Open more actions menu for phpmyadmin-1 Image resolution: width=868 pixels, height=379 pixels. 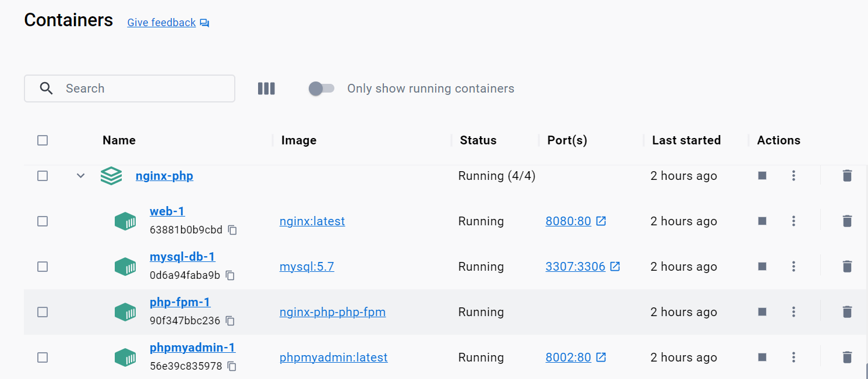point(793,357)
